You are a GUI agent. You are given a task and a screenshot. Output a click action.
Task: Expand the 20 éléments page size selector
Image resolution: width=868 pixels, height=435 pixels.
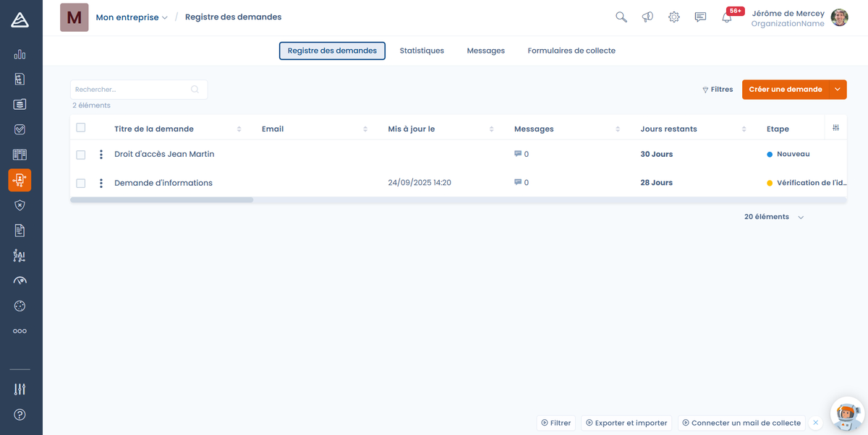774,217
